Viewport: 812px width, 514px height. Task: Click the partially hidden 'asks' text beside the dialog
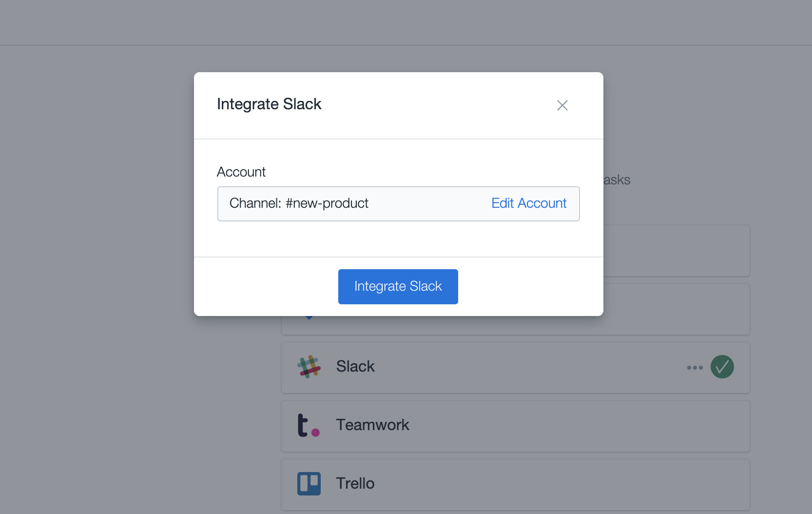(x=617, y=180)
